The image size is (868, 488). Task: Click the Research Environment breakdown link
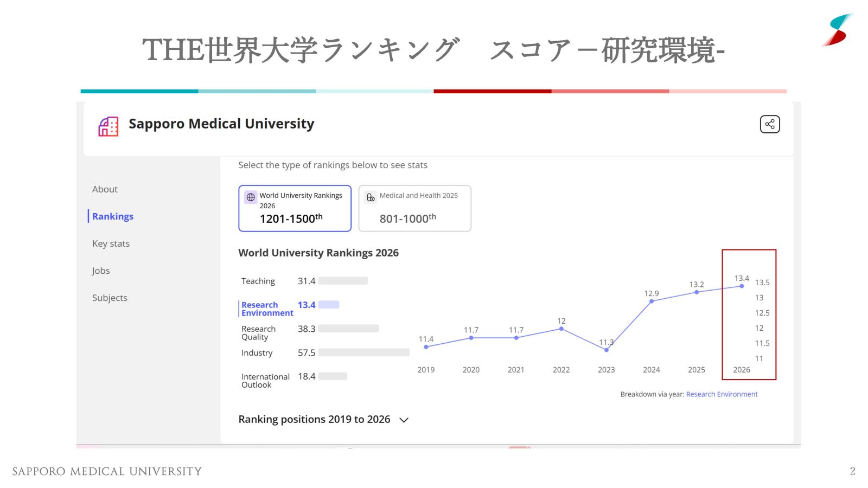point(722,394)
